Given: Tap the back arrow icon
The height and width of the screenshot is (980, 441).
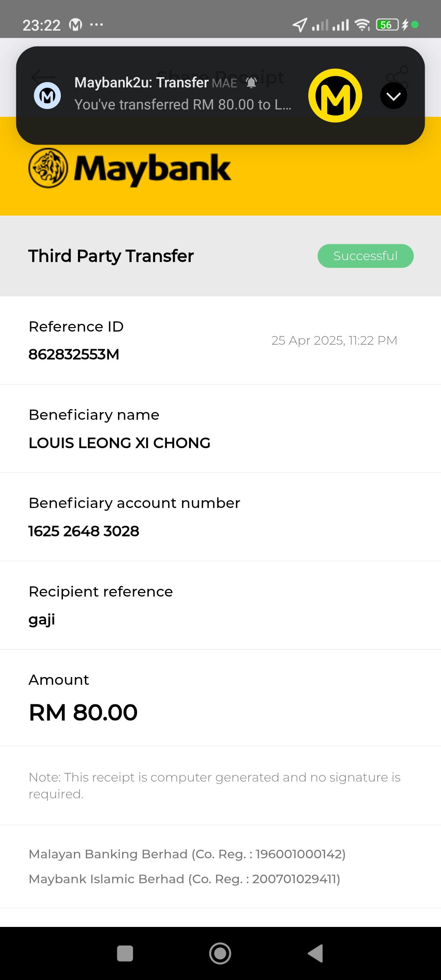Looking at the screenshot, I should pos(42,76).
